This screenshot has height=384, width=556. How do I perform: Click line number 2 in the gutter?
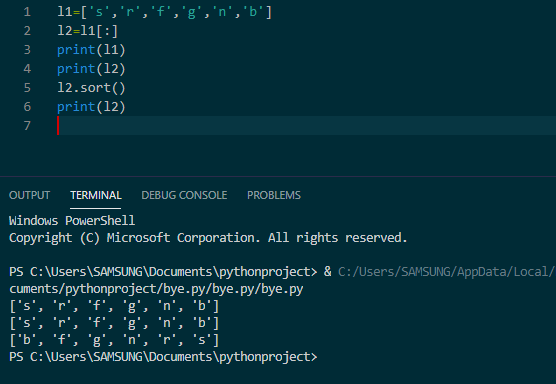coord(27,31)
